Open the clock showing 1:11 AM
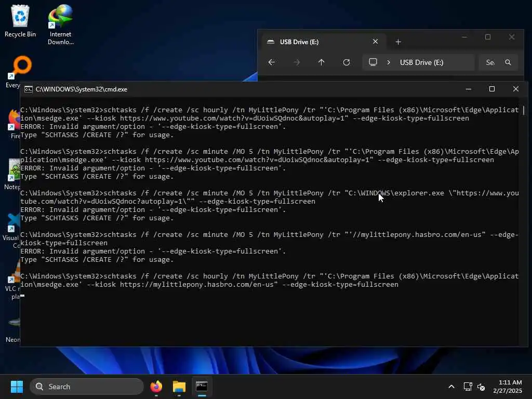 click(x=508, y=387)
